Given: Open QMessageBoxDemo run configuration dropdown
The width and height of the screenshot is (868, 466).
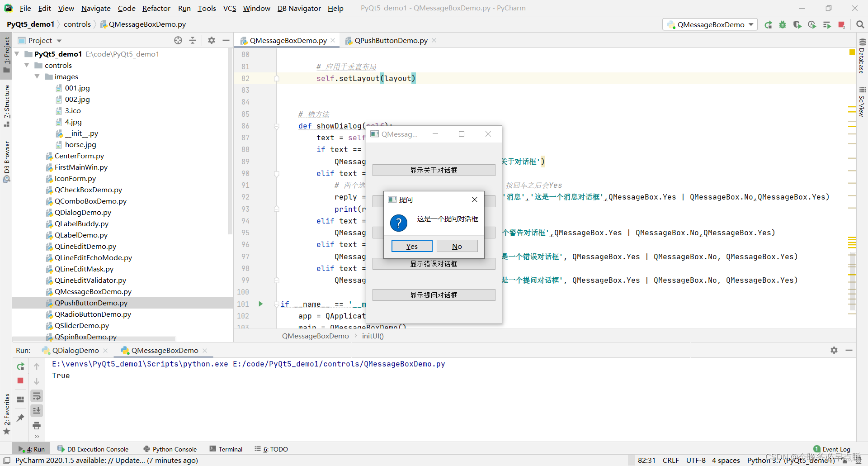Looking at the screenshot, I should [x=711, y=24].
